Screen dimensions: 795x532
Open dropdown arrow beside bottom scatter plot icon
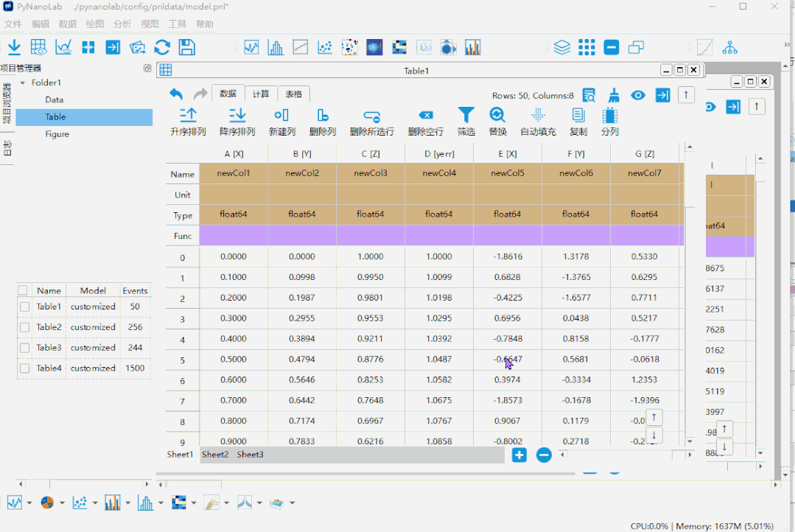95,503
